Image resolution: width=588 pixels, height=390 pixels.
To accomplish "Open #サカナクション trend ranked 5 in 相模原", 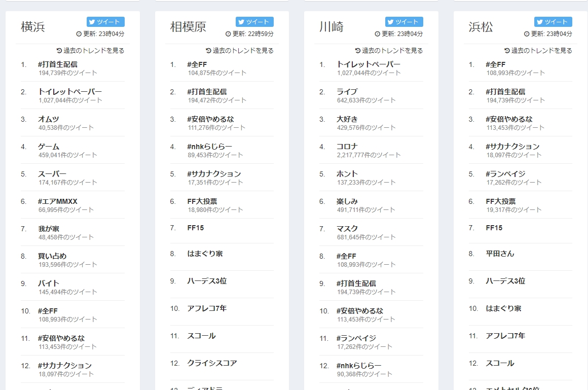I will click(214, 174).
